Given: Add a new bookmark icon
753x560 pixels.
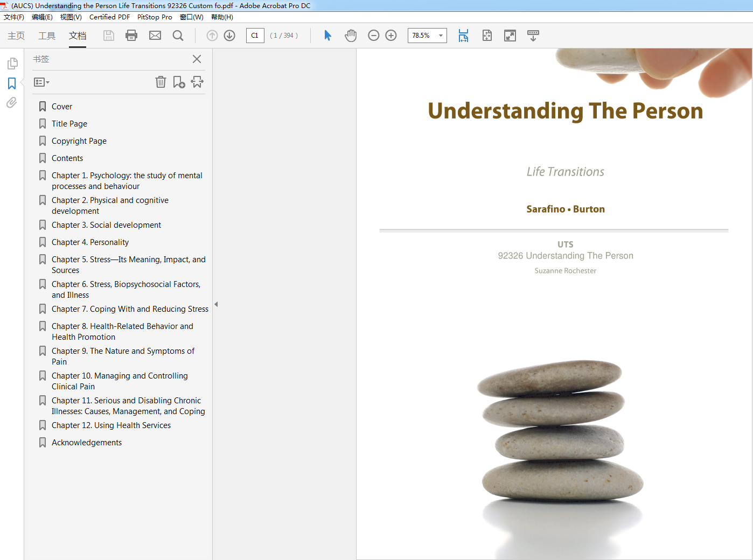Looking at the screenshot, I should coord(179,82).
